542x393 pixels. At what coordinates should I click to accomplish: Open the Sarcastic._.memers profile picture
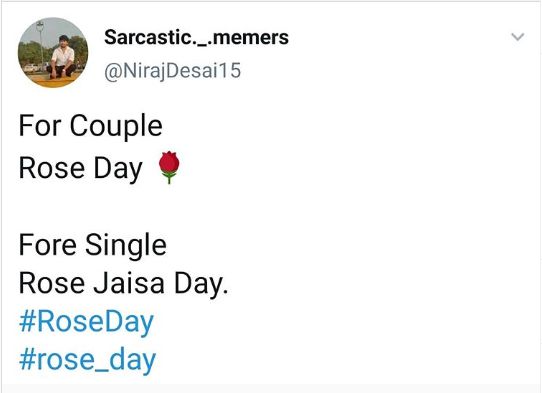(x=53, y=53)
